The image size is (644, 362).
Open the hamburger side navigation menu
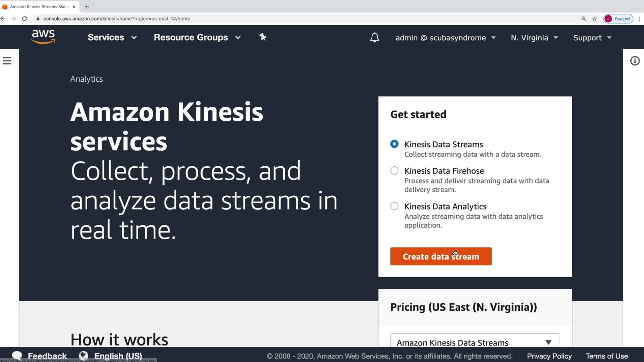[x=7, y=61]
